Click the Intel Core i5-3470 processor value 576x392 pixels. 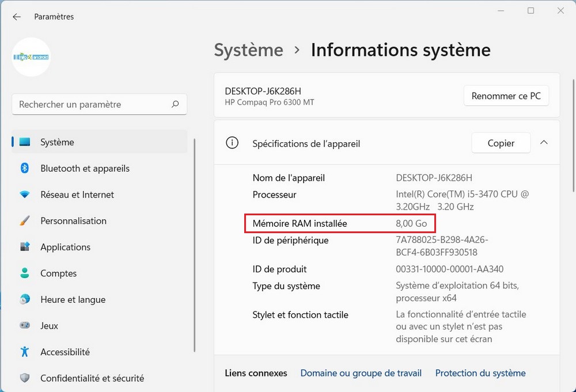click(x=462, y=200)
